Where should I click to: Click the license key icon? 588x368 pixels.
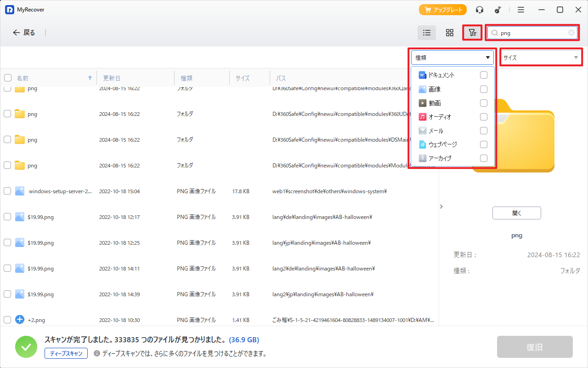pyautogui.click(x=498, y=10)
